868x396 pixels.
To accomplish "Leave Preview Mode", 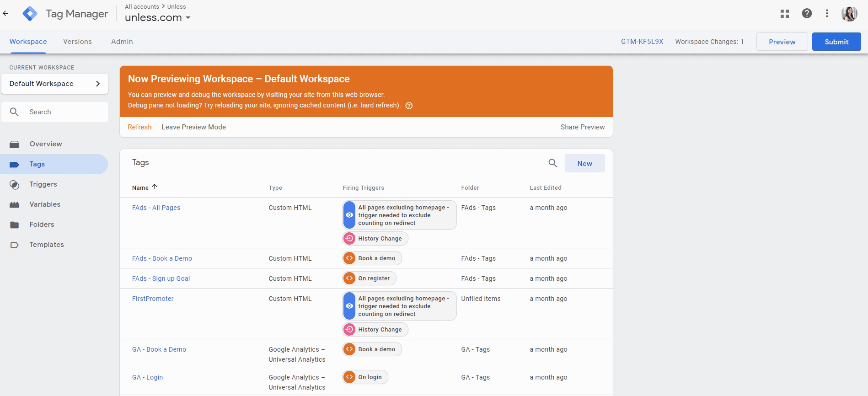I will coord(194,127).
